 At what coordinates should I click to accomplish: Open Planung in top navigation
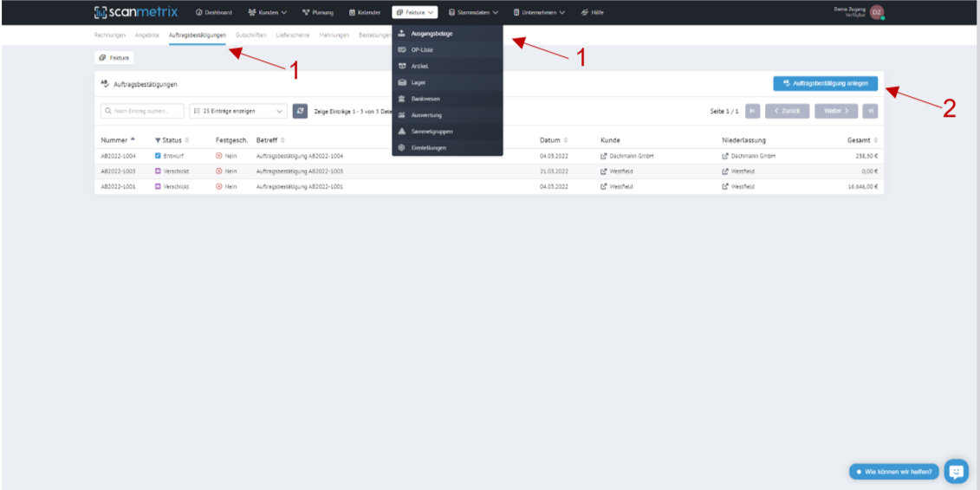(318, 12)
